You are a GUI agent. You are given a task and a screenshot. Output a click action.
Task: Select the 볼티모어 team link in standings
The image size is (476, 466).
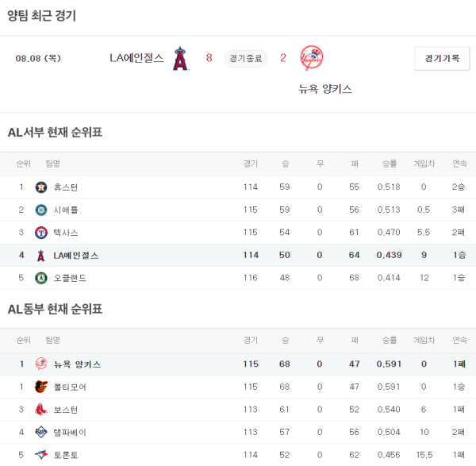pyautogui.click(x=70, y=387)
